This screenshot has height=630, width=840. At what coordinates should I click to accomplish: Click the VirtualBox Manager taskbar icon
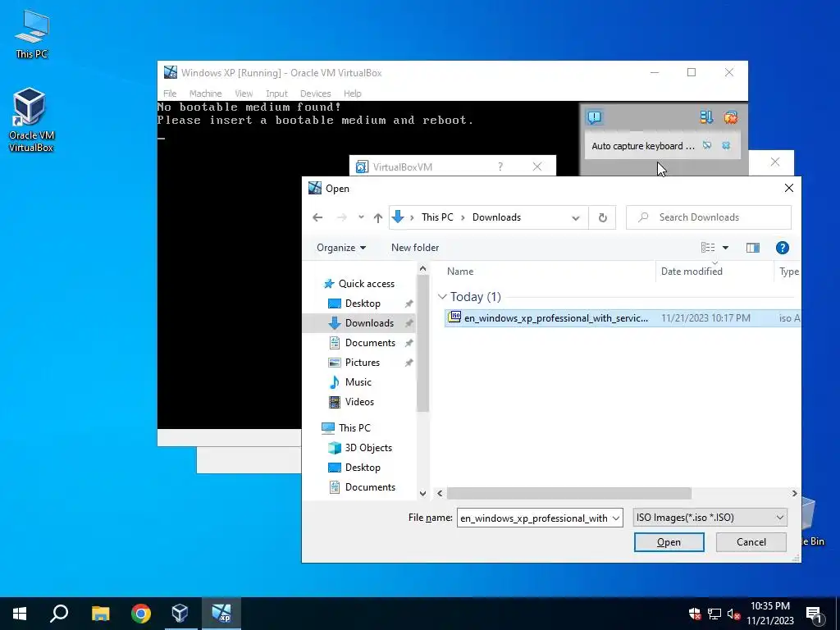pos(180,614)
